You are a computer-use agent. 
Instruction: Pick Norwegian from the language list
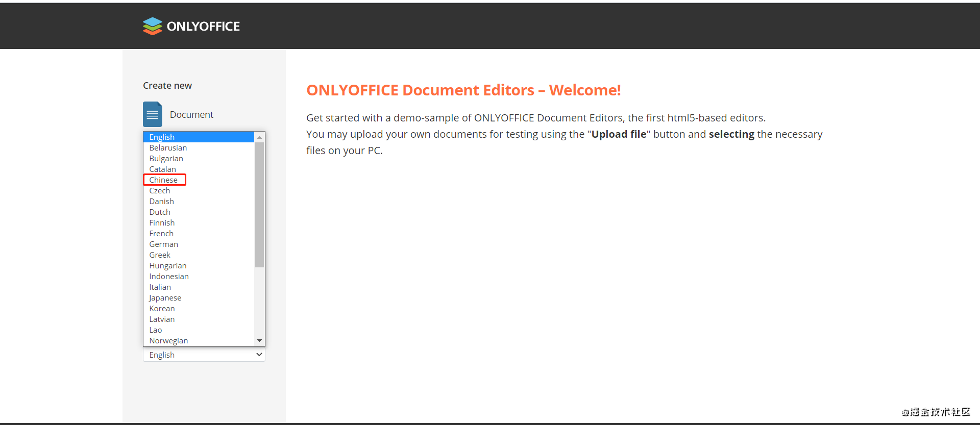199,340
